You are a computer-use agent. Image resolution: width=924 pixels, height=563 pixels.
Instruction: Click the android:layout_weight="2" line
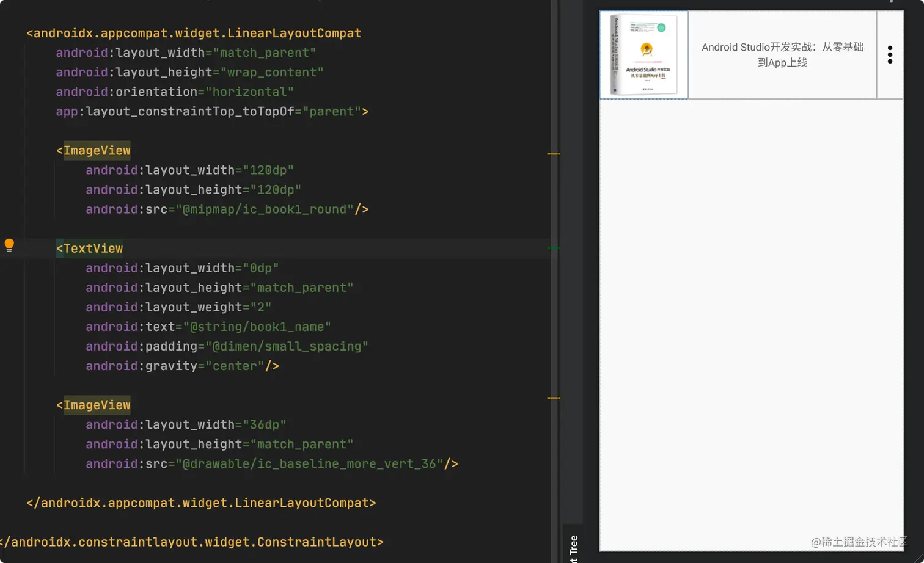(x=178, y=307)
